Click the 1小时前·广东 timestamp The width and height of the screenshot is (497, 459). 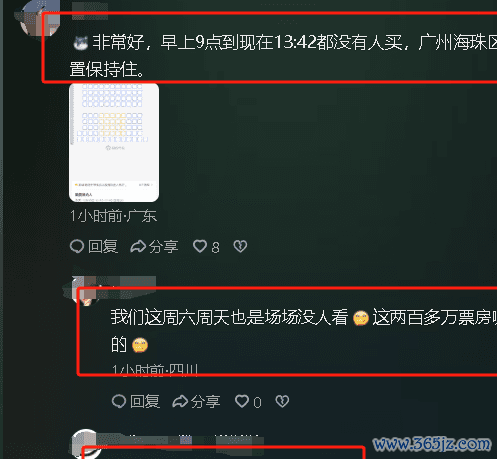[113, 216]
